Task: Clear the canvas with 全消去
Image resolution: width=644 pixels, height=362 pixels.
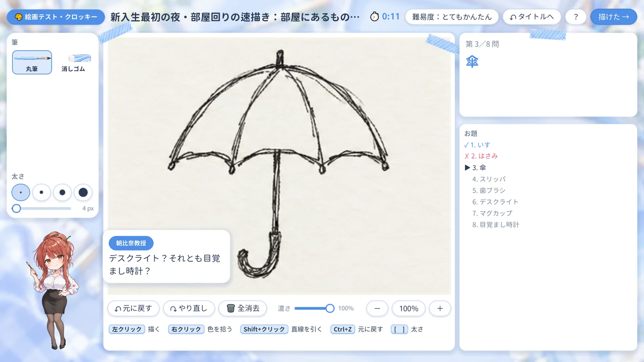Action: click(x=243, y=309)
